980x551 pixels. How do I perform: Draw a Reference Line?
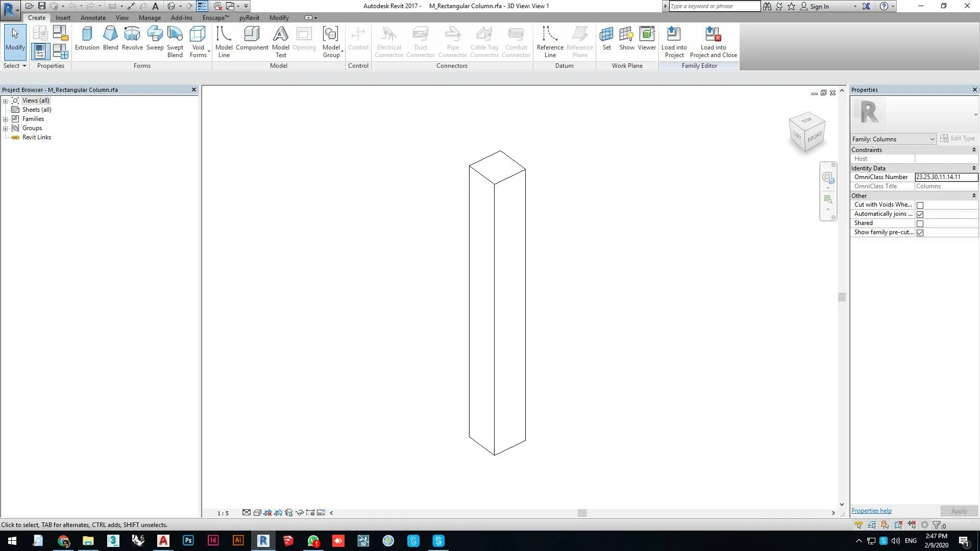[550, 42]
